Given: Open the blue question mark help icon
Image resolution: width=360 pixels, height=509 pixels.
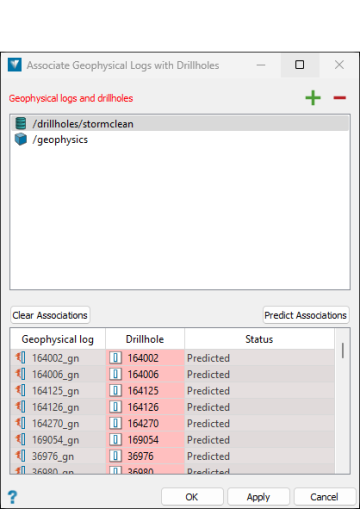Looking at the screenshot, I should pos(12,497).
